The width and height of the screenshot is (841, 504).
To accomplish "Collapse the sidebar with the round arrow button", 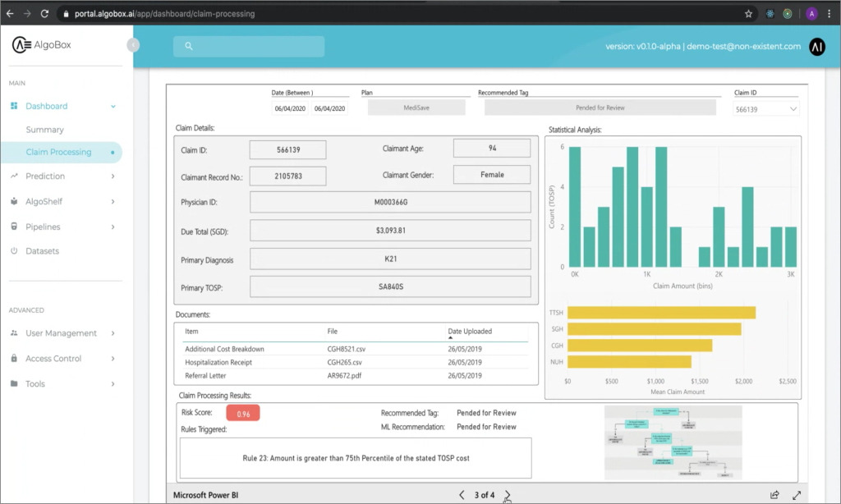I will click(x=133, y=45).
